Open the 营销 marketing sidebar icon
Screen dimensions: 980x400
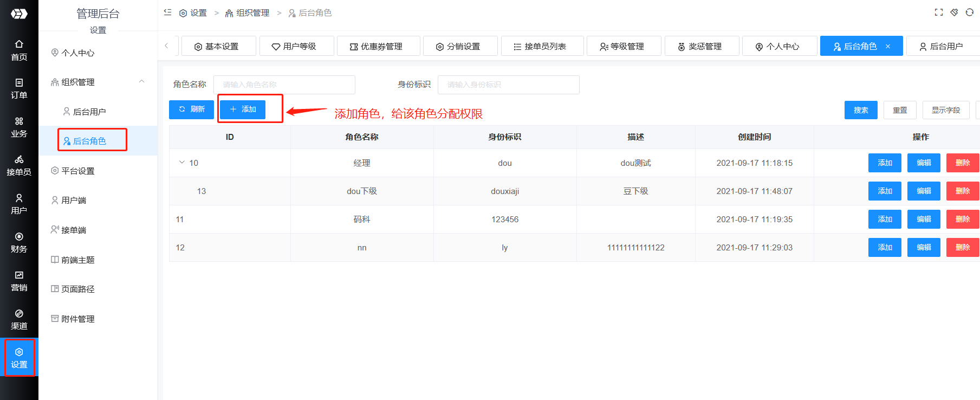[19, 281]
